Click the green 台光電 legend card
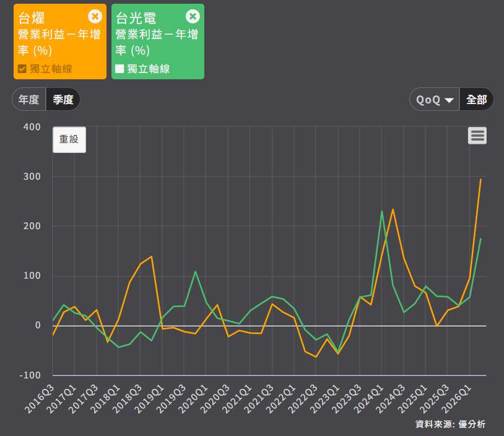This screenshot has height=436, width=504. [x=158, y=41]
